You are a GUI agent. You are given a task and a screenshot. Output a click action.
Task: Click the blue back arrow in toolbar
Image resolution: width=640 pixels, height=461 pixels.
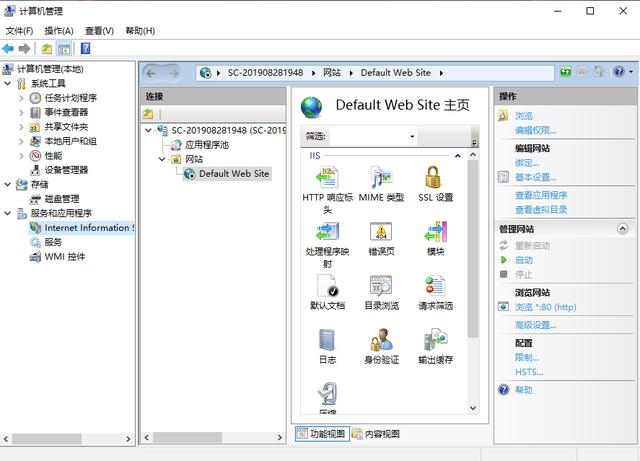click(8, 49)
